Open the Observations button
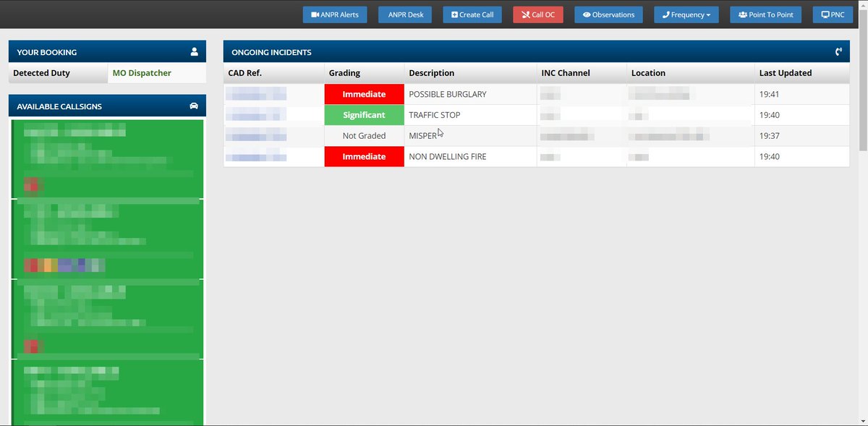Viewport: 868px width, 426px height. point(608,14)
